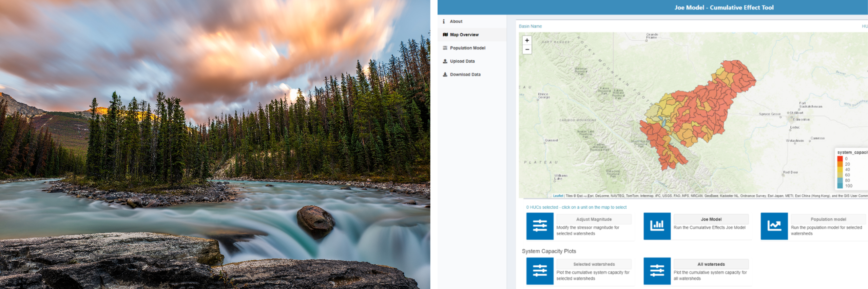Image resolution: width=868 pixels, height=289 pixels.
Task: Click the Upload Data arrow icon
Action: click(445, 61)
